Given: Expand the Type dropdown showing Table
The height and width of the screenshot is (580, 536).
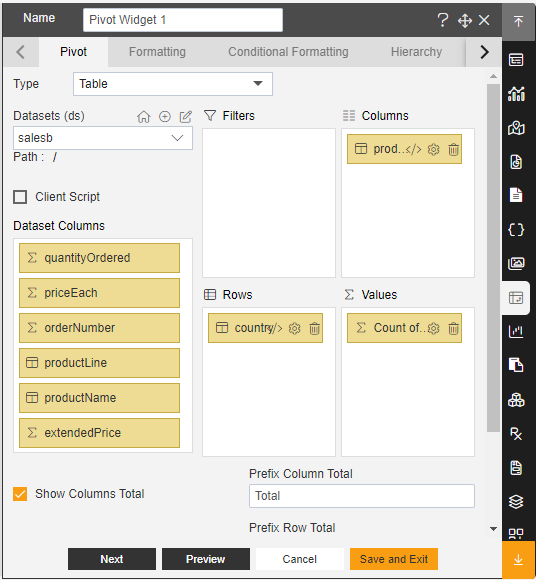Looking at the screenshot, I should point(173,84).
